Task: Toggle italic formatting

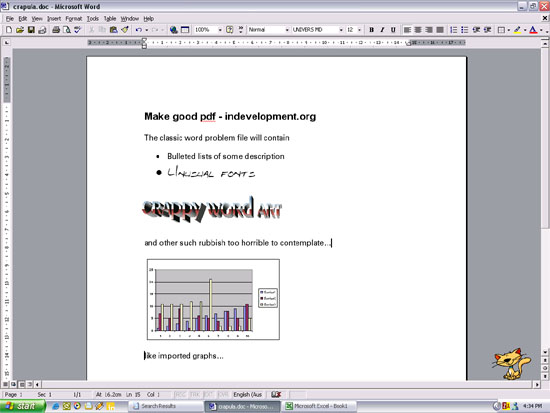Action: click(x=382, y=30)
